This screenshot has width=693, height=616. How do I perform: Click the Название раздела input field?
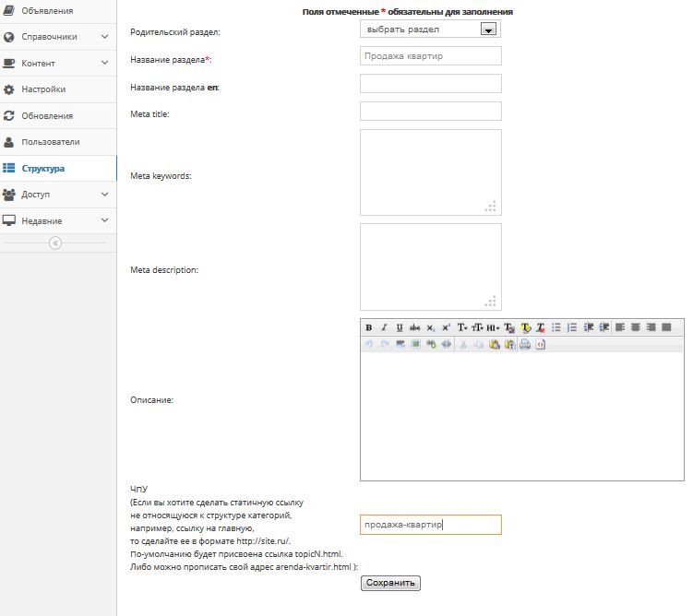pos(431,56)
